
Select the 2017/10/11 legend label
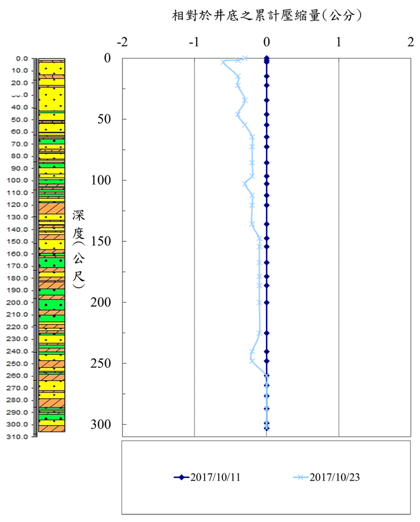(215, 477)
